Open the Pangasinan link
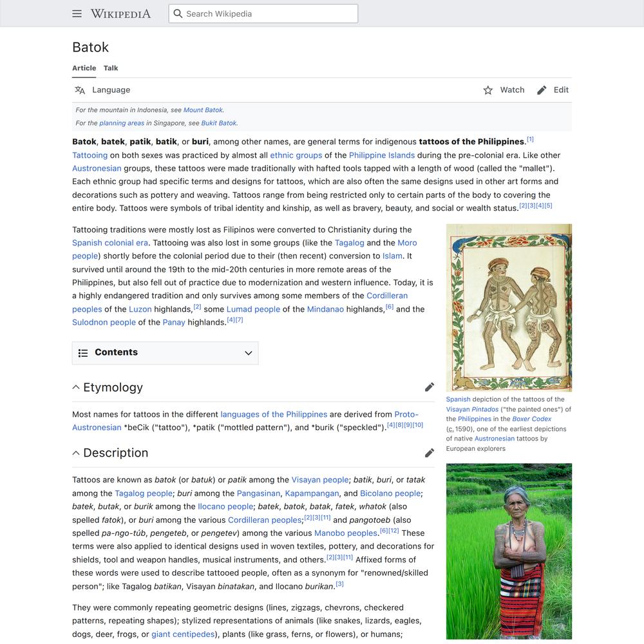Screen dimensions: 644x644 coord(258,493)
